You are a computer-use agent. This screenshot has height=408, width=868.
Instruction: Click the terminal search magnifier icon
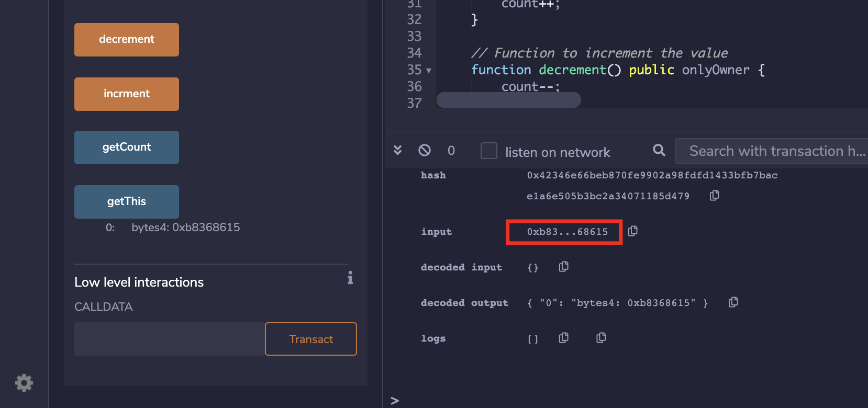tap(659, 150)
